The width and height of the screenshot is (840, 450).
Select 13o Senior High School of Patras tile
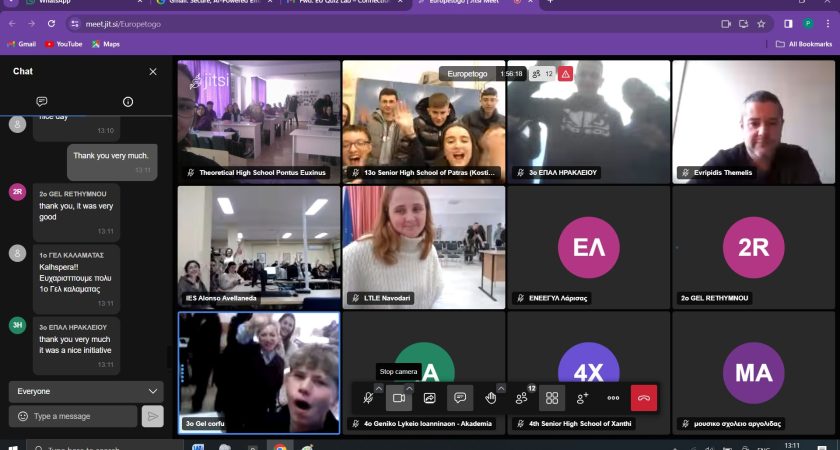tap(424, 122)
